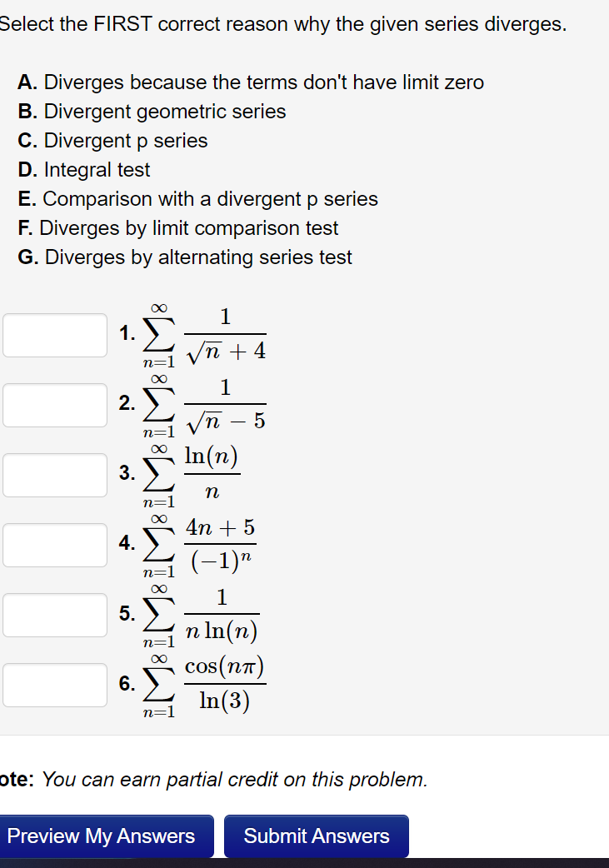Click option B Divergent geometric series
The width and height of the screenshot is (609, 868).
point(152,112)
